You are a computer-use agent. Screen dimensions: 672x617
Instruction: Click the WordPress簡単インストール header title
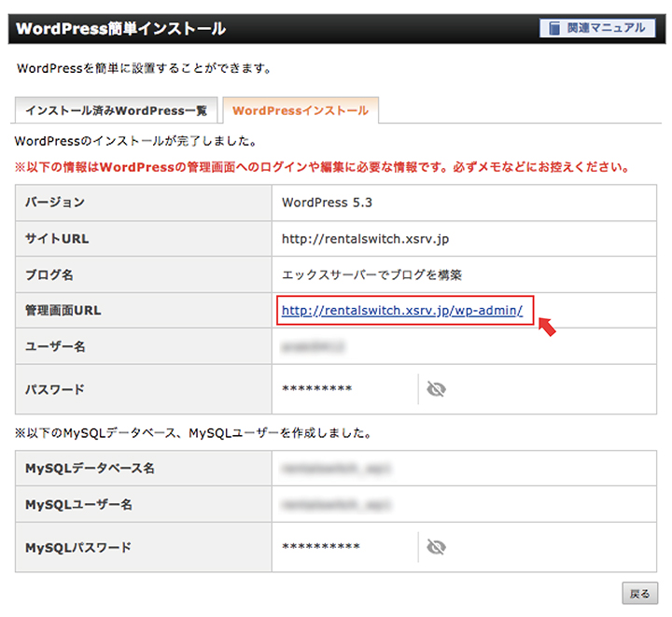tap(120, 29)
